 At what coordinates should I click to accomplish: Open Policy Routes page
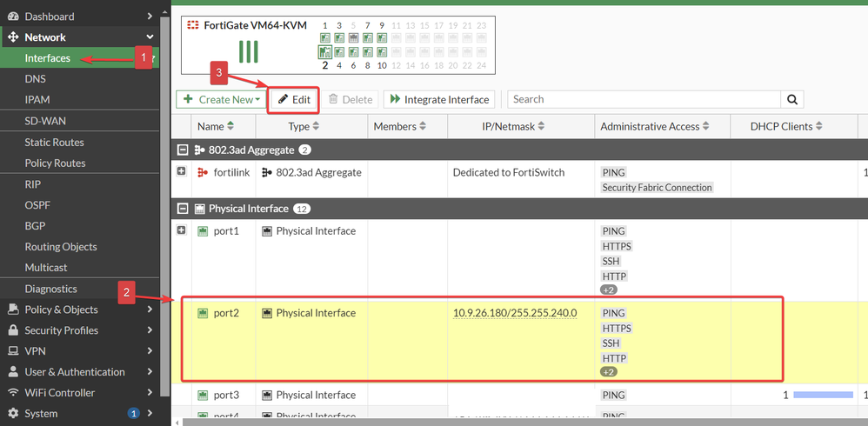pyautogui.click(x=55, y=163)
